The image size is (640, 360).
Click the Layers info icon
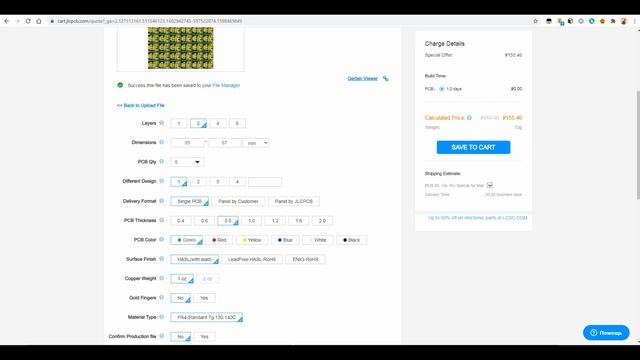tap(162, 123)
